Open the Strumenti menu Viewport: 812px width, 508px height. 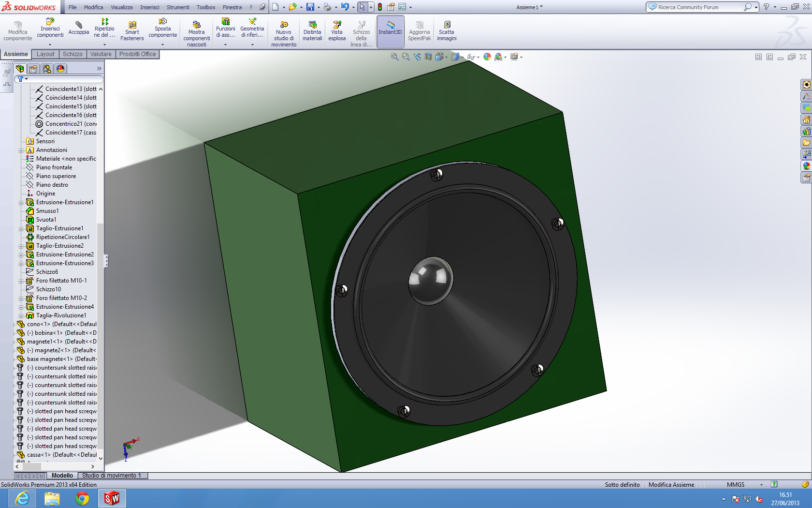pyautogui.click(x=178, y=7)
